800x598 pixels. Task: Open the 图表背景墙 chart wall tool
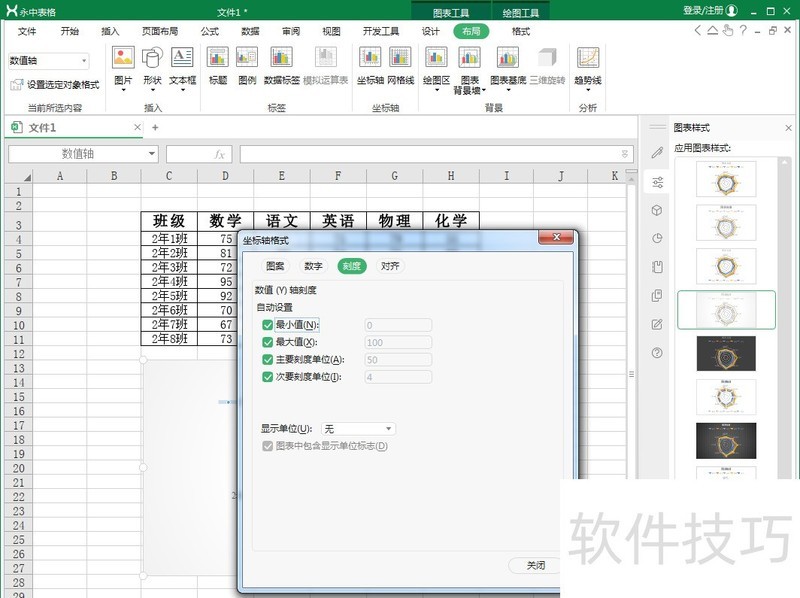click(469, 58)
